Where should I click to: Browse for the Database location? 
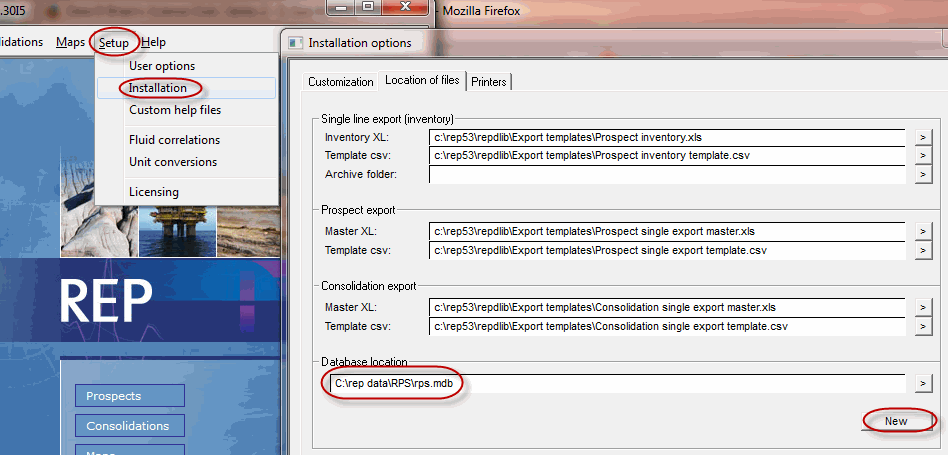coord(923,383)
